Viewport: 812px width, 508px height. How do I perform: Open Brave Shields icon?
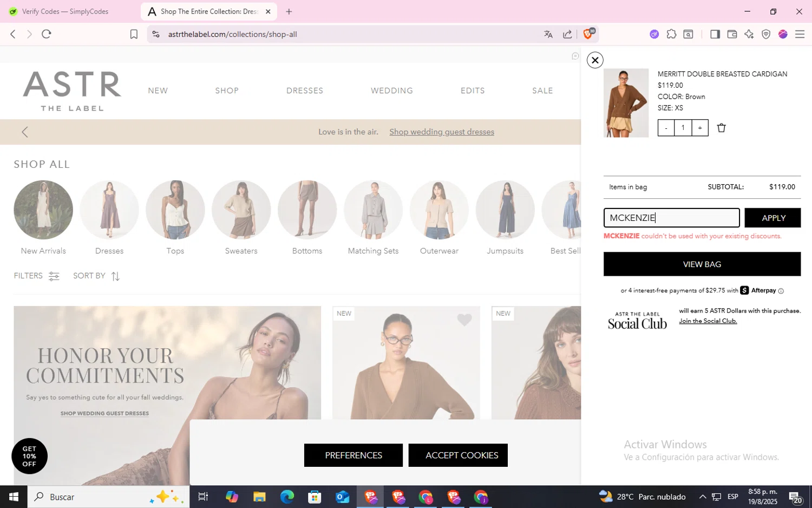[x=588, y=34]
